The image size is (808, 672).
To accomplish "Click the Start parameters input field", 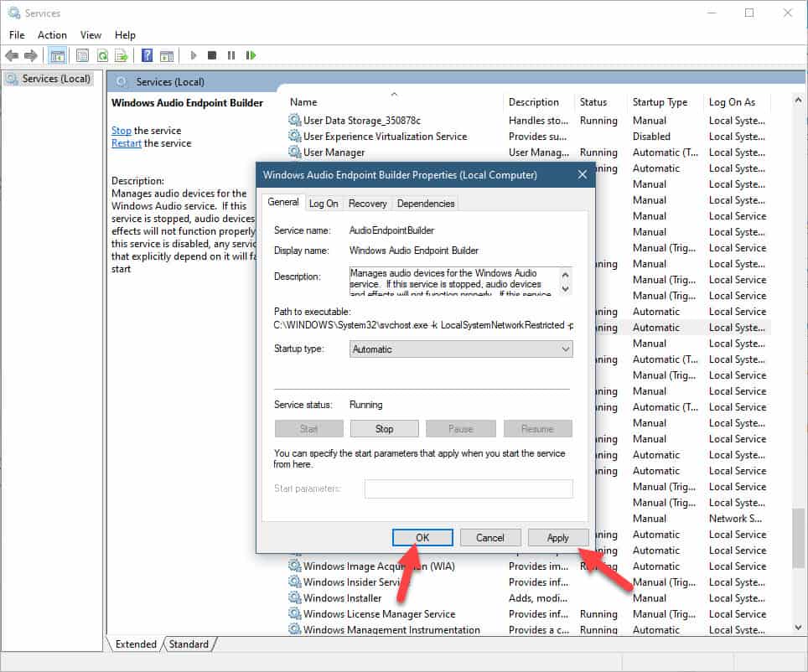I will pyautogui.click(x=469, y=488).
